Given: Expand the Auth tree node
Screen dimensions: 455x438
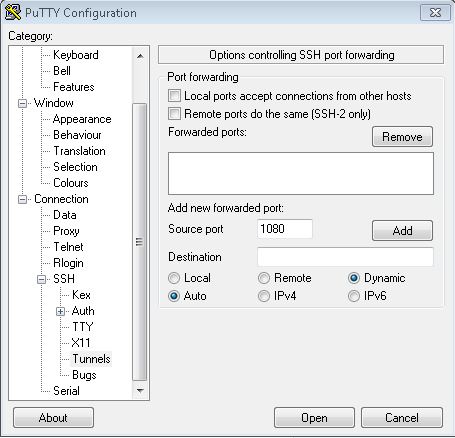Looking at the screenshot, I should (x=60, y=311).
